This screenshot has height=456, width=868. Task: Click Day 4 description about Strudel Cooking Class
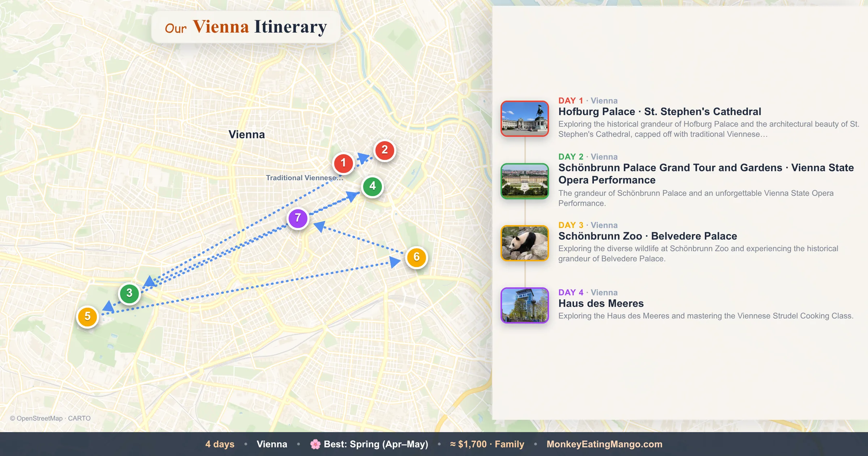706,316
